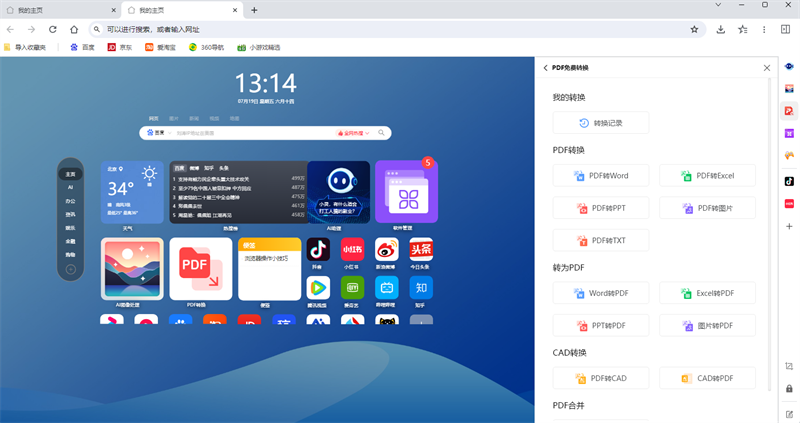Viewport: 800px width, 423px height.
Task: Select 办公 in the left category menu
Action: point(71,201)
